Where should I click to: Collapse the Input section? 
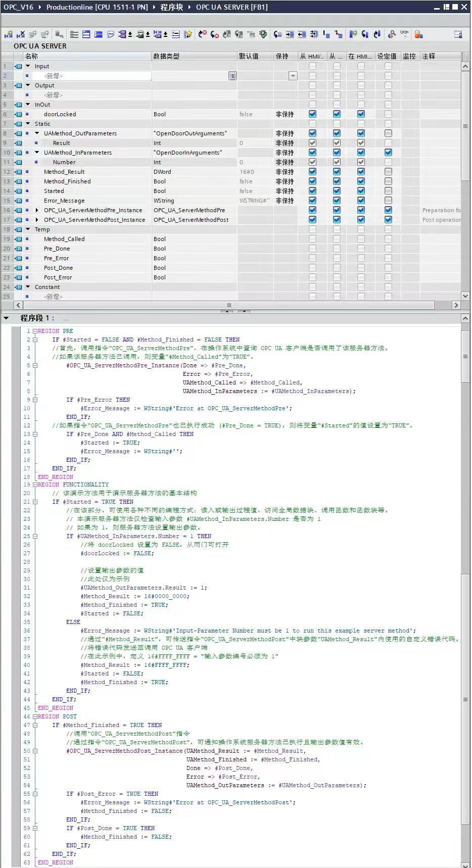pyautogui.click(x=28, y=66)
